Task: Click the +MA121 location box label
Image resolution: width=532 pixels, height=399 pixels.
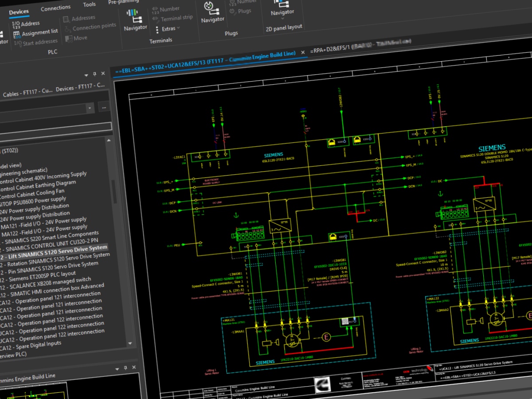Action: pyautogui.click(x=229, y=320)
